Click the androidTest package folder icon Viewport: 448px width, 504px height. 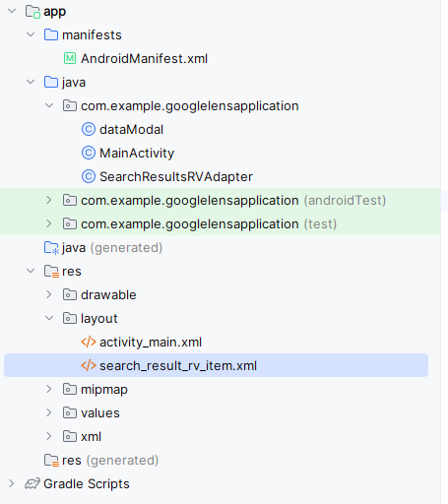pyautogui.click(x=70, y=200)
